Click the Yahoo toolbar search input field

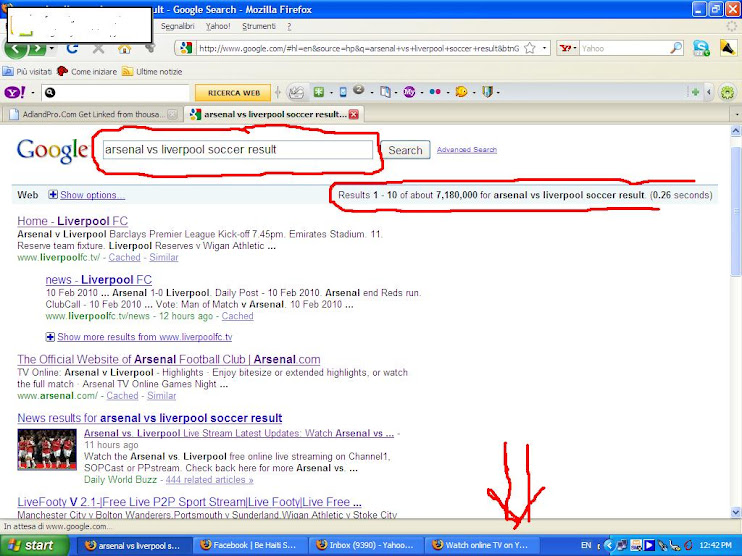pos(115,93)
